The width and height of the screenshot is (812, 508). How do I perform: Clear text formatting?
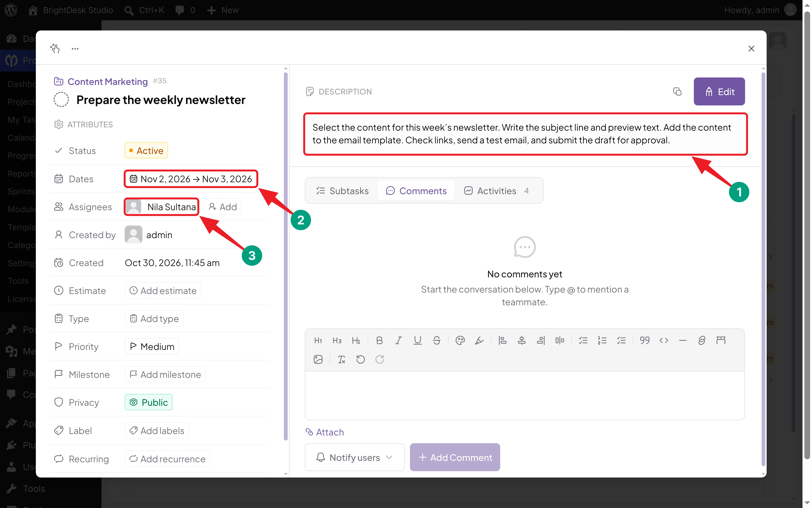pyautogui.click(x=342, y=360)
